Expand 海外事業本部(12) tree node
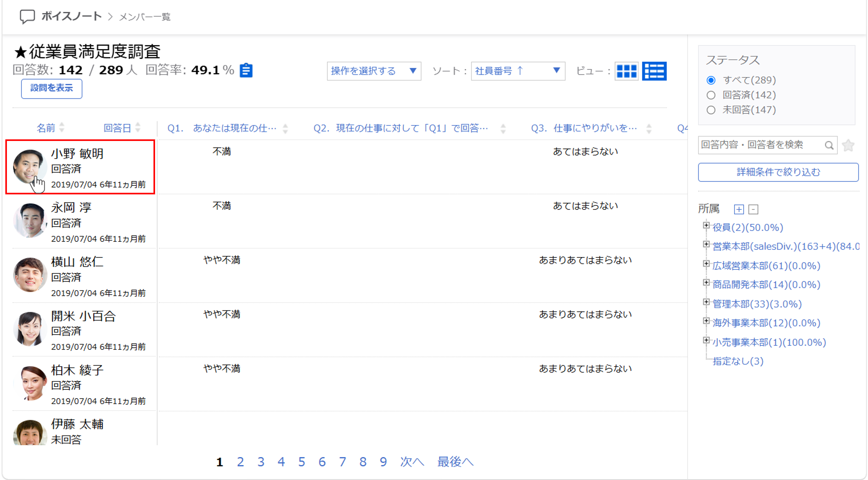Image resolution: width=868 pixels, height=480 pixels. pos(706,321)
